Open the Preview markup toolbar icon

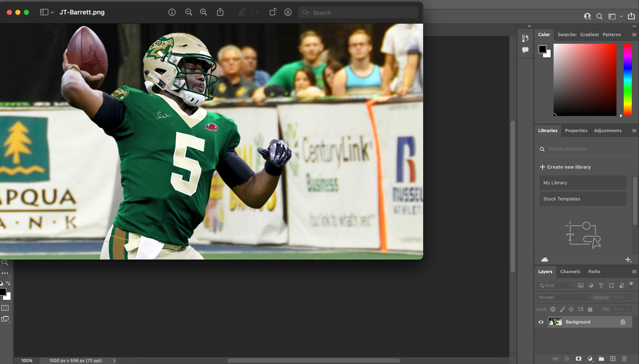pyautogui.click(x=288, y=12)
